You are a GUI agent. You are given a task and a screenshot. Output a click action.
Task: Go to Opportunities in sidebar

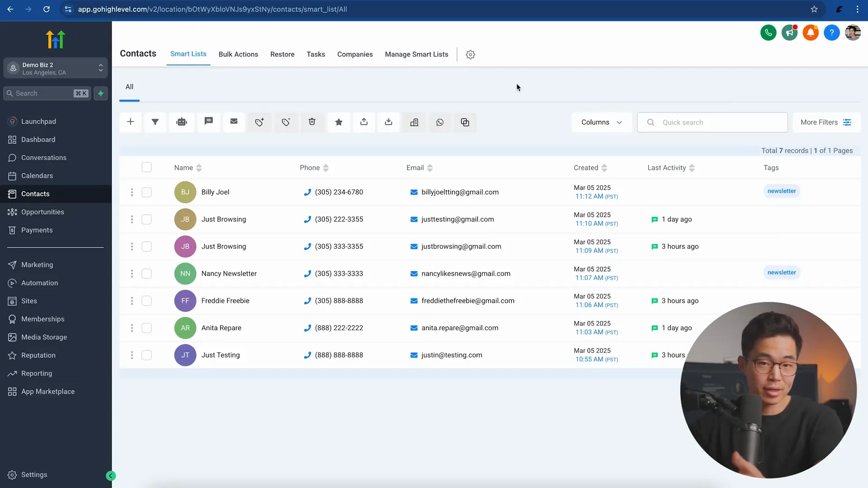[x=42, y=212]
